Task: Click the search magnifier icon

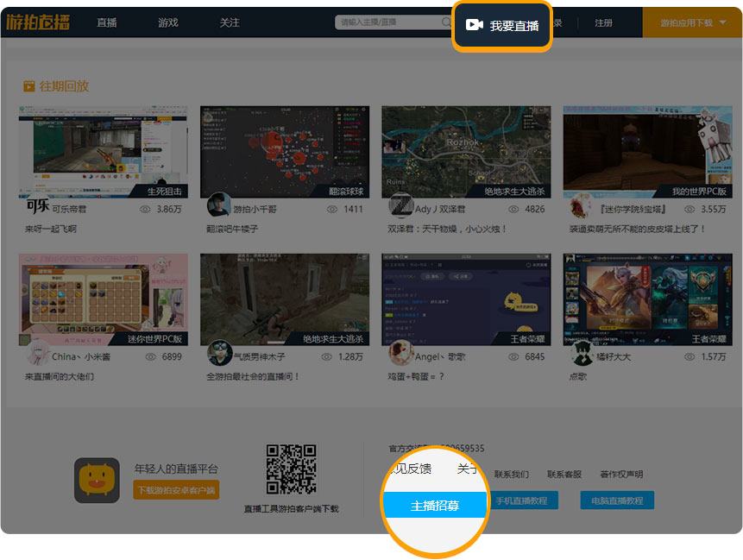Action: [446, 22]
